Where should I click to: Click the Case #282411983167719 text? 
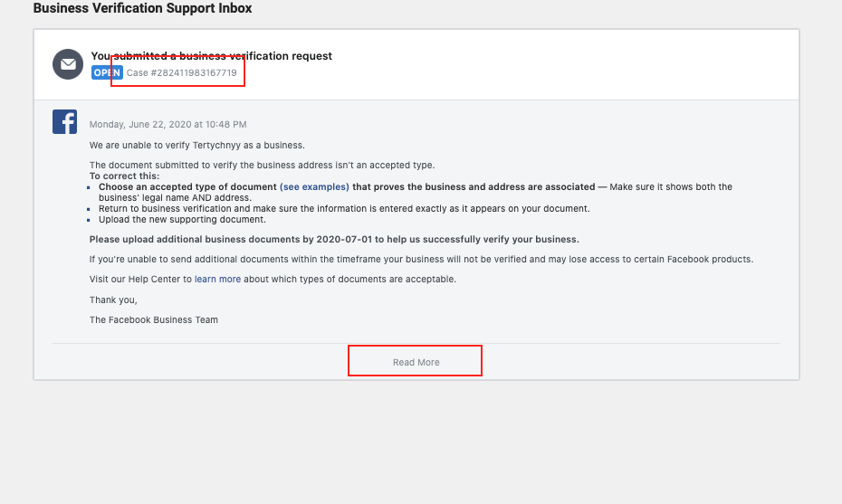coord(181,73)
